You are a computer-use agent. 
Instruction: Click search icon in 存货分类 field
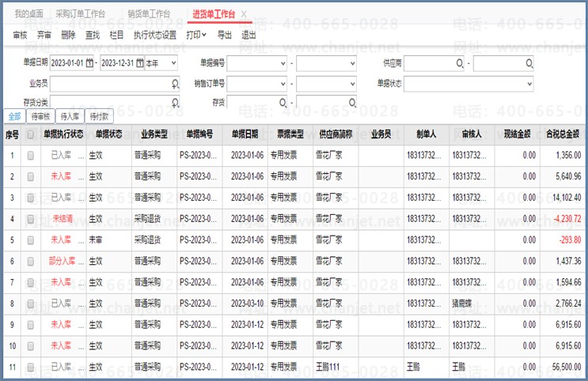tap(175, 102)
